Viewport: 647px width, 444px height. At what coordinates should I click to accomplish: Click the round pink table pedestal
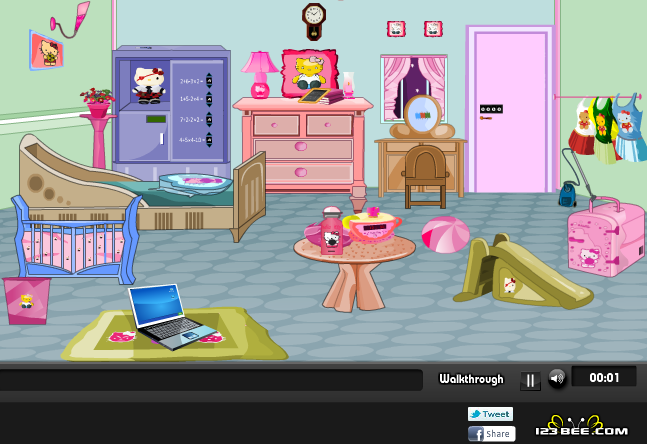(354, 286)
